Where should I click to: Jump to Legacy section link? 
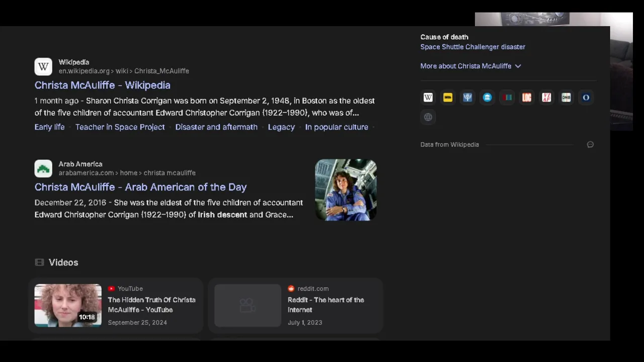[281, 127]
